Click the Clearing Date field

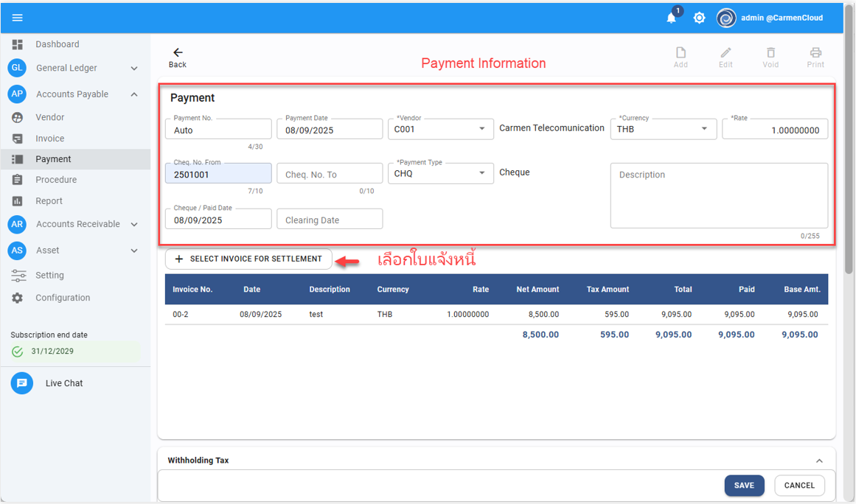[330, 220]
